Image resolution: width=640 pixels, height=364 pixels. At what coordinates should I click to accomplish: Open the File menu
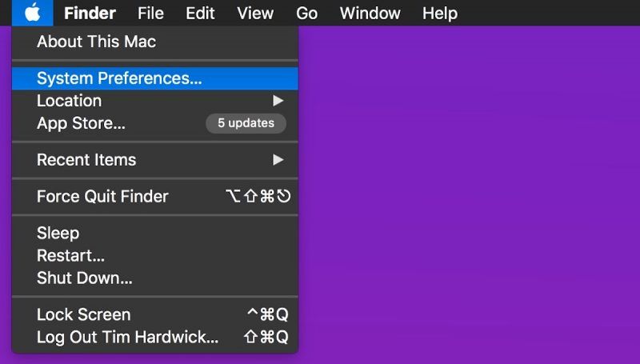150,13
